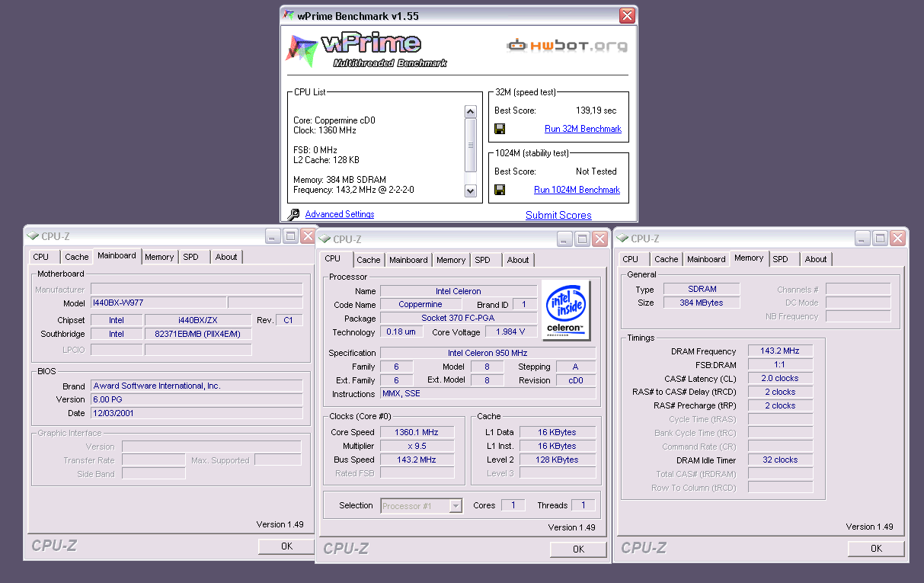Click the Instructions MMX, SSE field

click(488, 394)
